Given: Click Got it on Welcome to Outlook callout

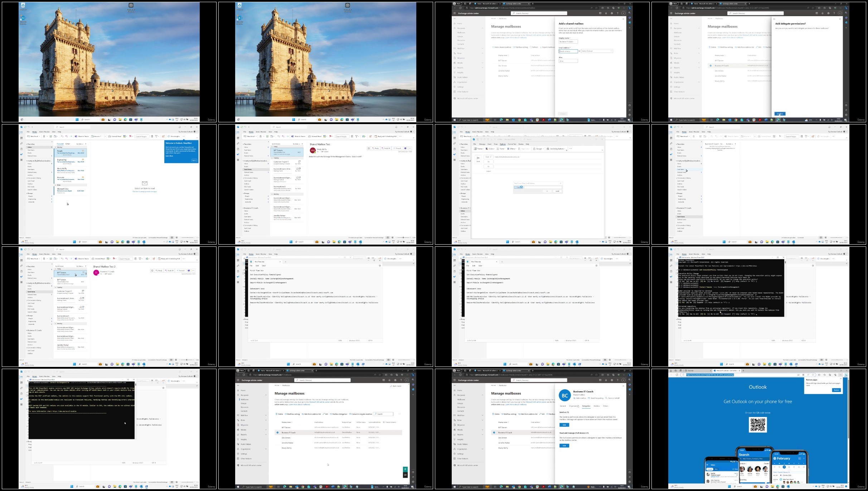Looking at the screenshot, I should tap(194, 160).
